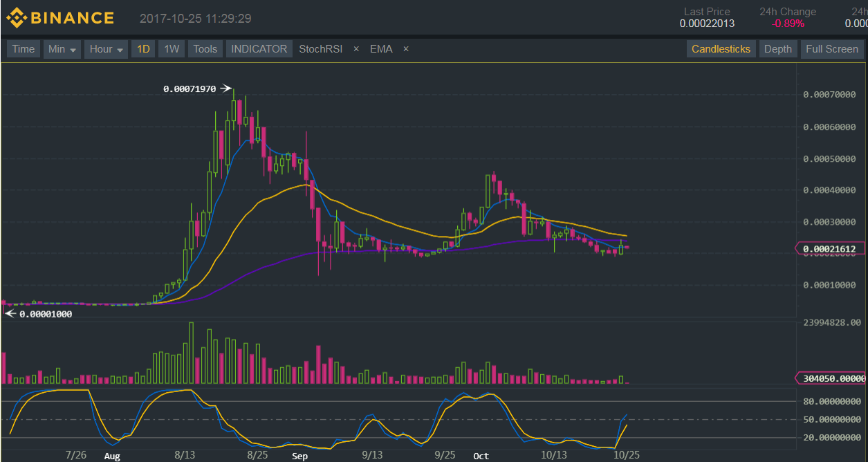Viewport: 868px width, 462px height.
Task: Click the Oct label on time axis
Action: click(481, 456)
